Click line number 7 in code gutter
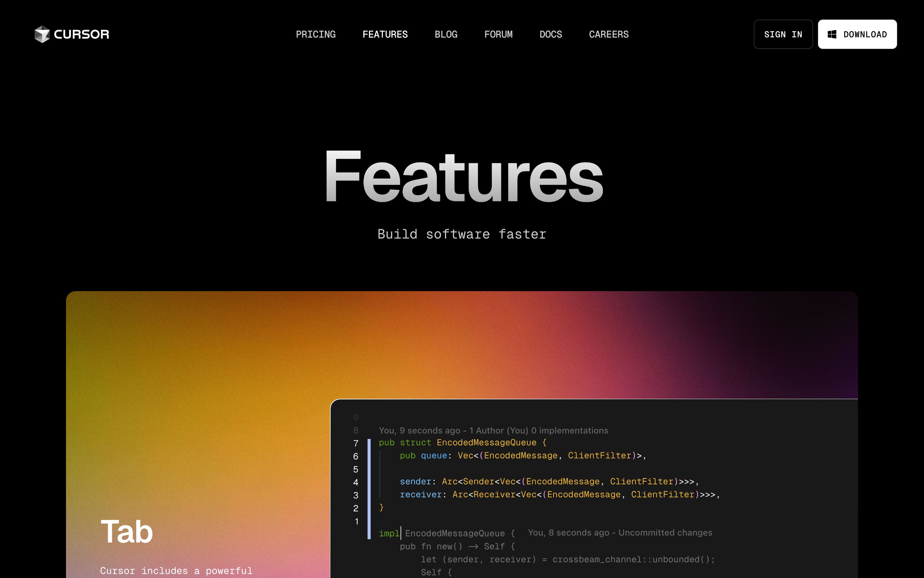 pos(356,443)
